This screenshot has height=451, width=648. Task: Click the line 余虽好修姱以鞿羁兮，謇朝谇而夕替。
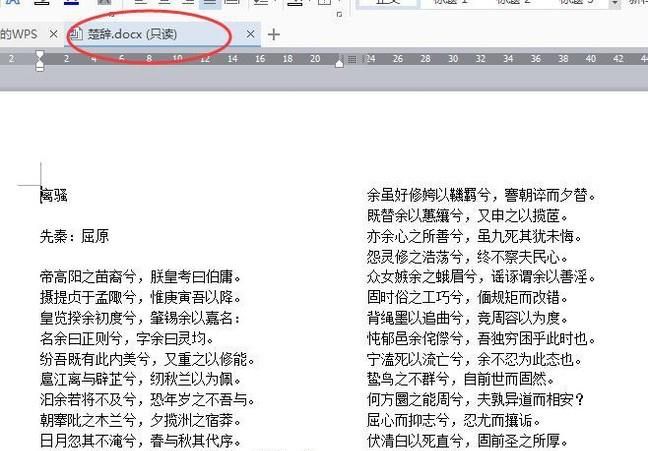pos(481,195)
